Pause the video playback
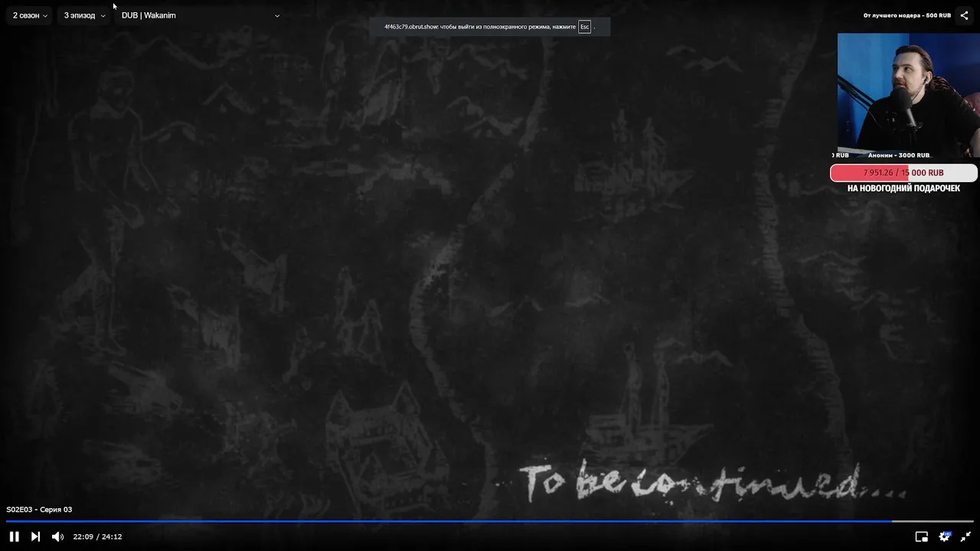 (x=14, y=536)
